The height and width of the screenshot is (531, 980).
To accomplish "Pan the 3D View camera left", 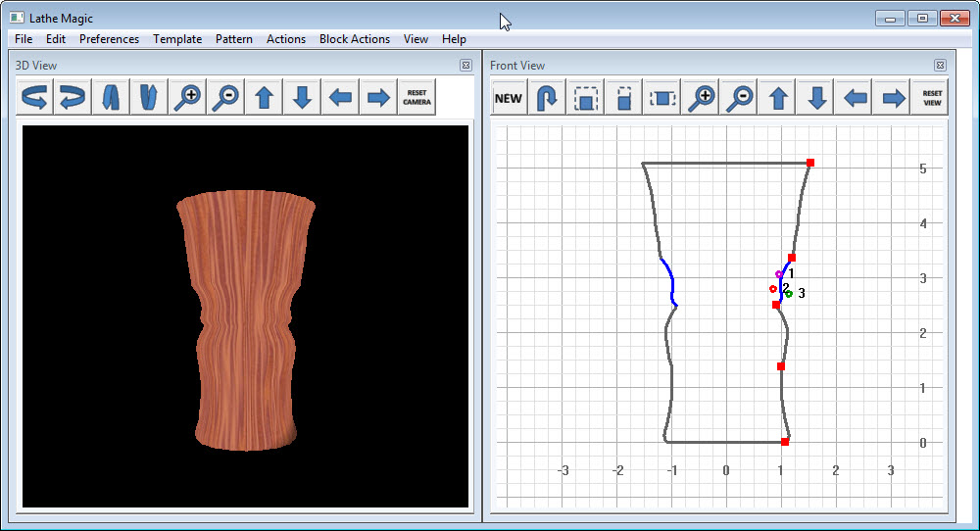I will [340, 97].
